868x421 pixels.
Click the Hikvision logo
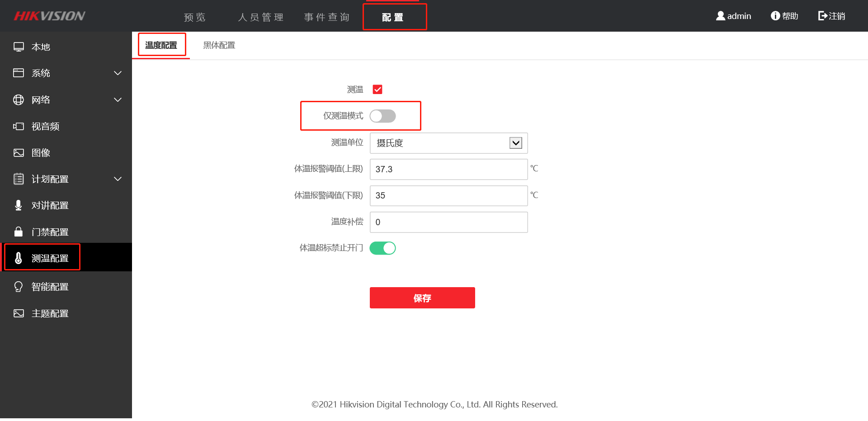point(49,16)
